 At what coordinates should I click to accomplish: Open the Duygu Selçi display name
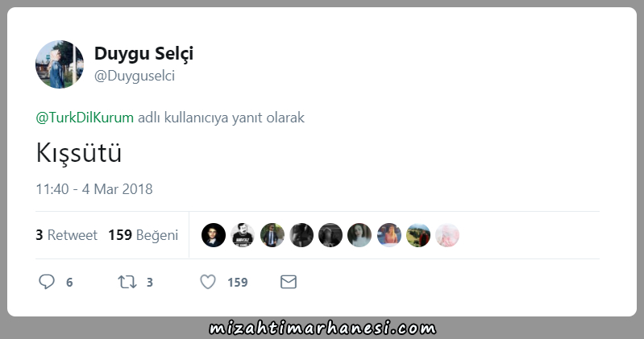tap(143, 53)
